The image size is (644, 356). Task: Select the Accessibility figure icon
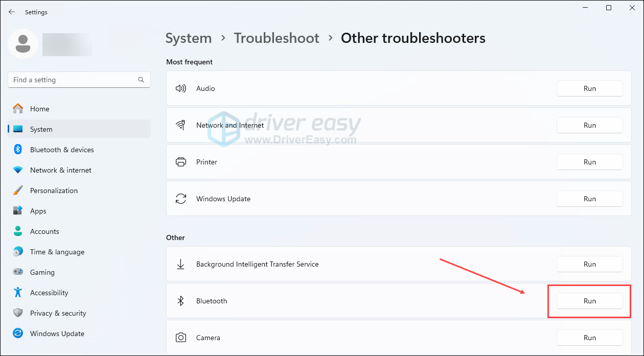pyautogui.click(x=18, y=293)
